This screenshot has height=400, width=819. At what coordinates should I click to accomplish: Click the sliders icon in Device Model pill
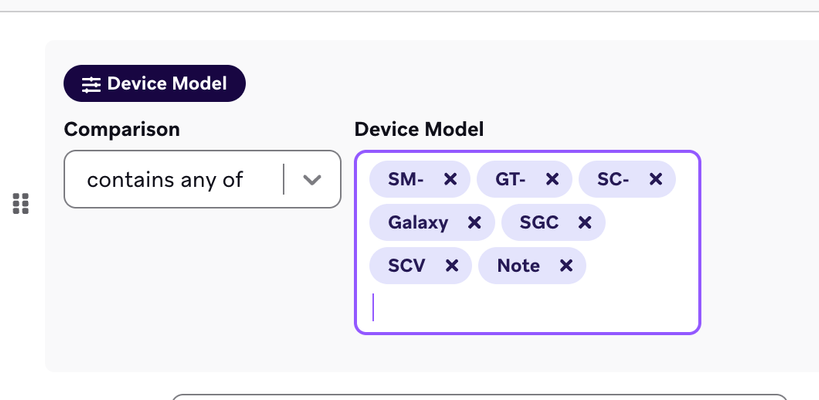(x=91, y=85)
